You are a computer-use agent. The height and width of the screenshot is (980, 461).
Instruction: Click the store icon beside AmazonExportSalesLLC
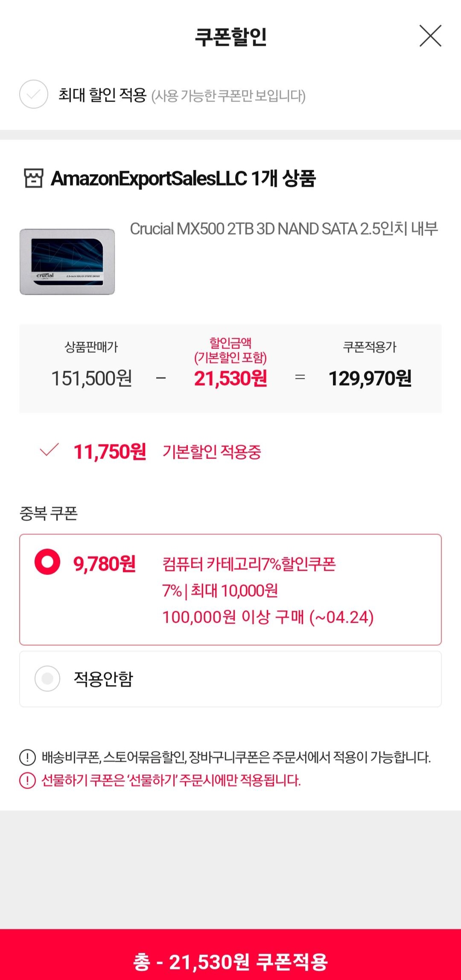[33, 178]
